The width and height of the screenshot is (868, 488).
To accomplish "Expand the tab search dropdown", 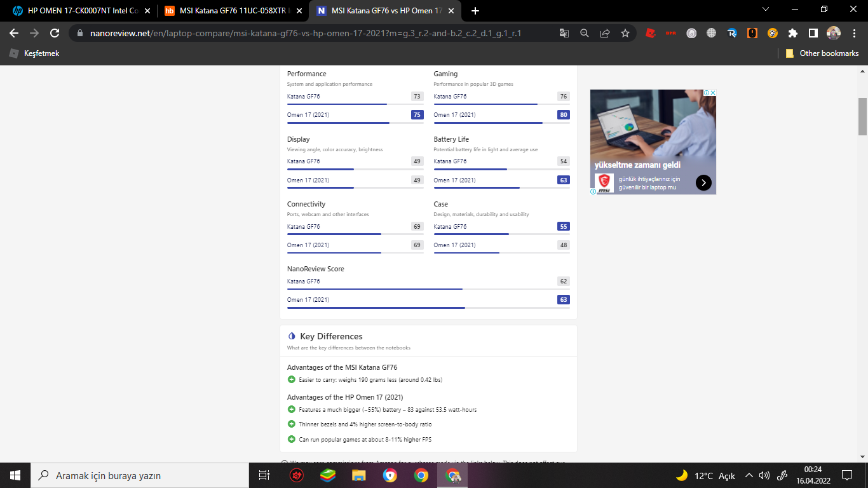I will pos(766,10).
